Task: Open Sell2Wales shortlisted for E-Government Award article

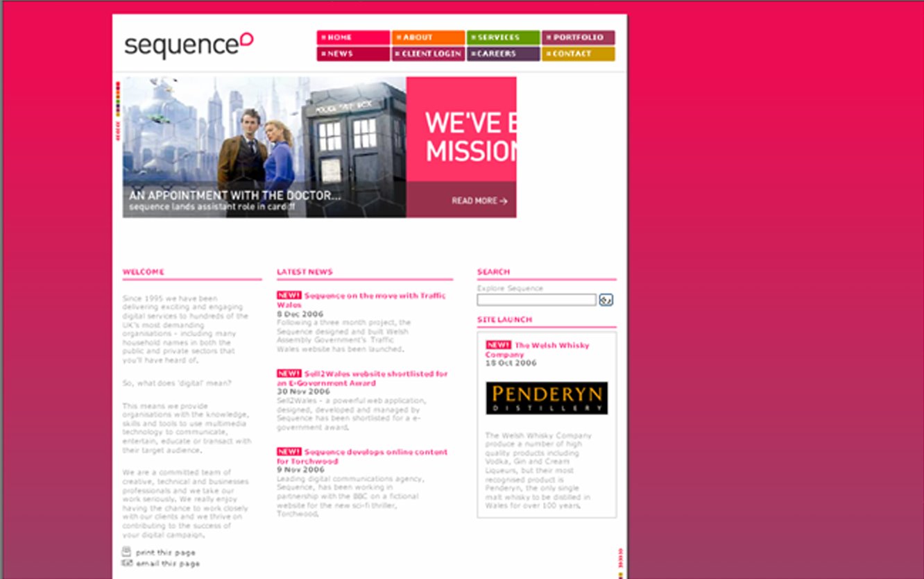Action: coord(362,378)
